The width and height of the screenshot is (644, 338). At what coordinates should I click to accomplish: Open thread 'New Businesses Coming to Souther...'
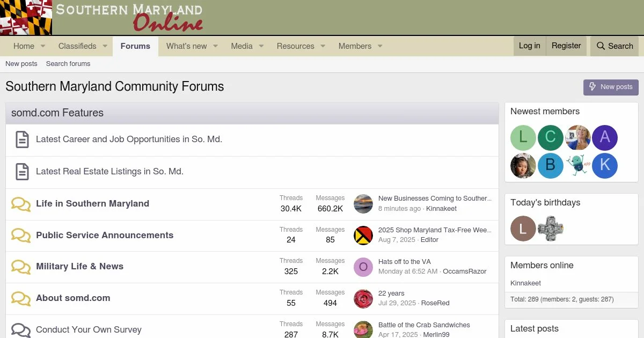(435, 199)
